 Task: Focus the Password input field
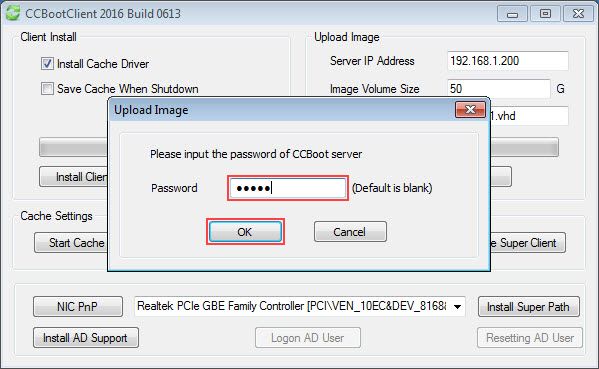click(288, 188)
